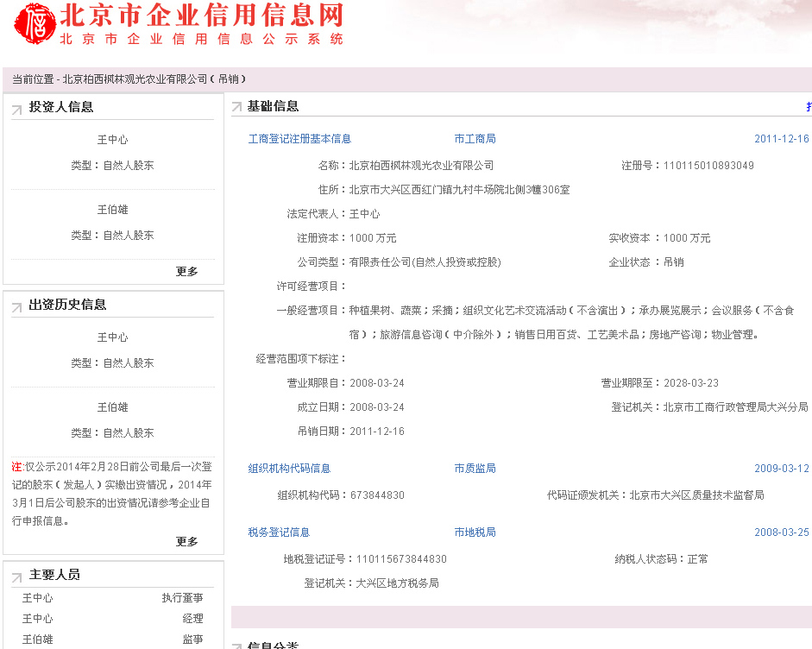Click tax registration number 110115673844830
This screenshot has width=812, height=649.
[x=401, y=559]
